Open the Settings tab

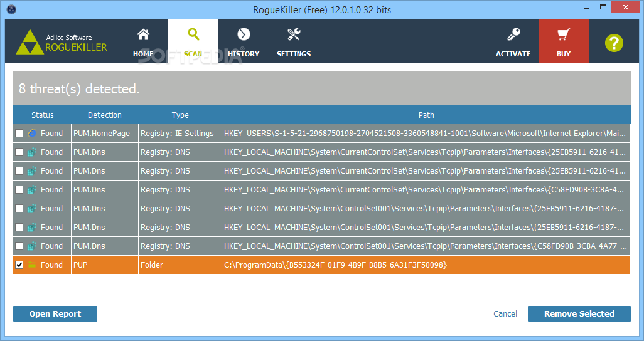(x=294, y=41)
